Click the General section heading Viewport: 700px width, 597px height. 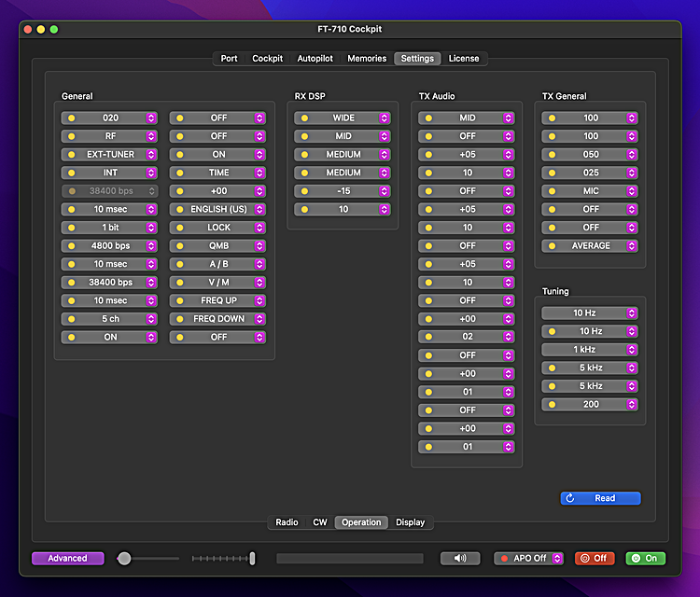[77, 96]
